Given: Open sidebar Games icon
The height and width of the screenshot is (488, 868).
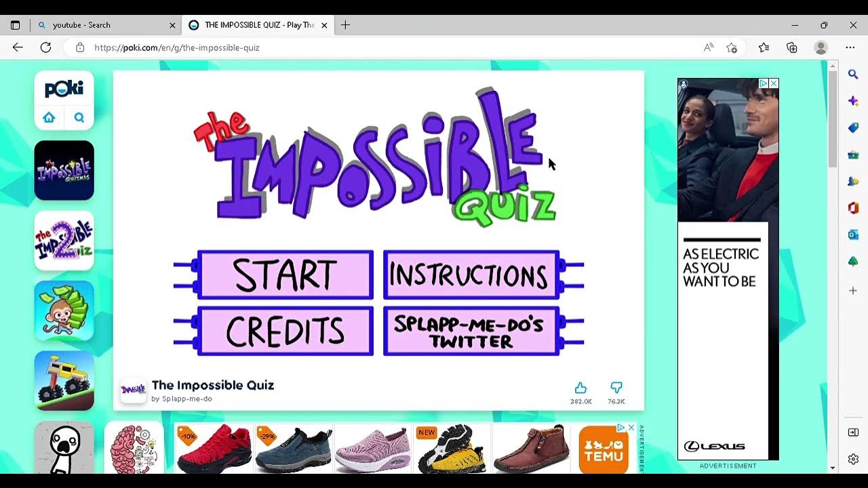Looking at the screenshot, I should tap(853, 182).
